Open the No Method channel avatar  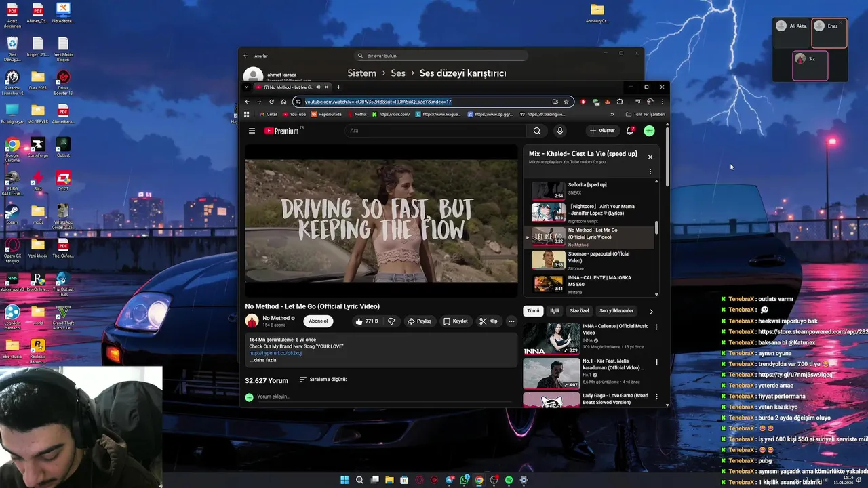point(252,321)
